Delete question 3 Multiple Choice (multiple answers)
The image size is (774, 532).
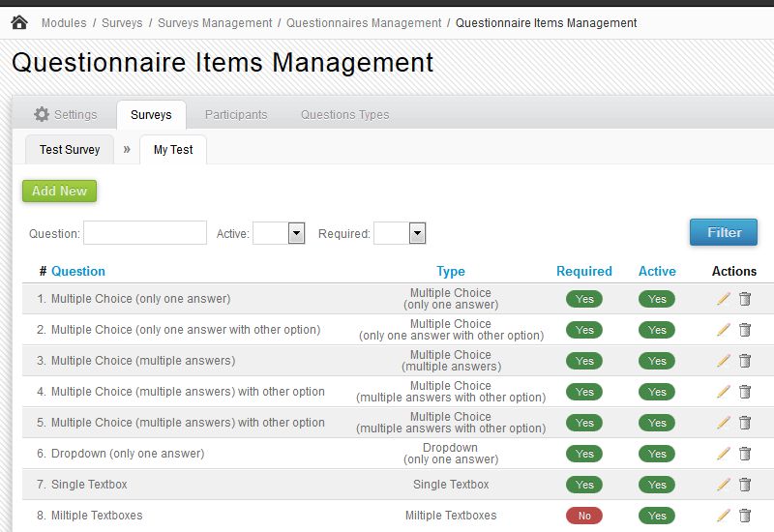pos(745,361)
